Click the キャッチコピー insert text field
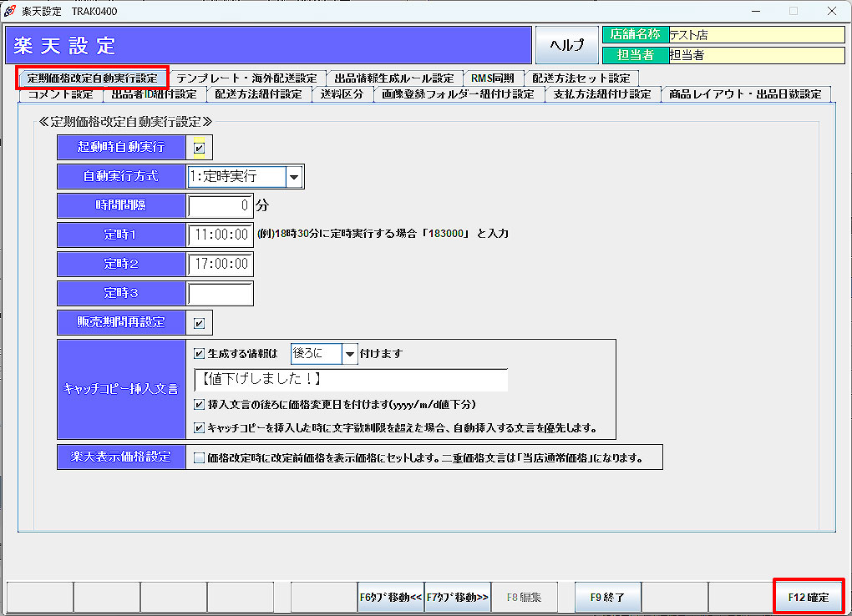 (351, 380)
